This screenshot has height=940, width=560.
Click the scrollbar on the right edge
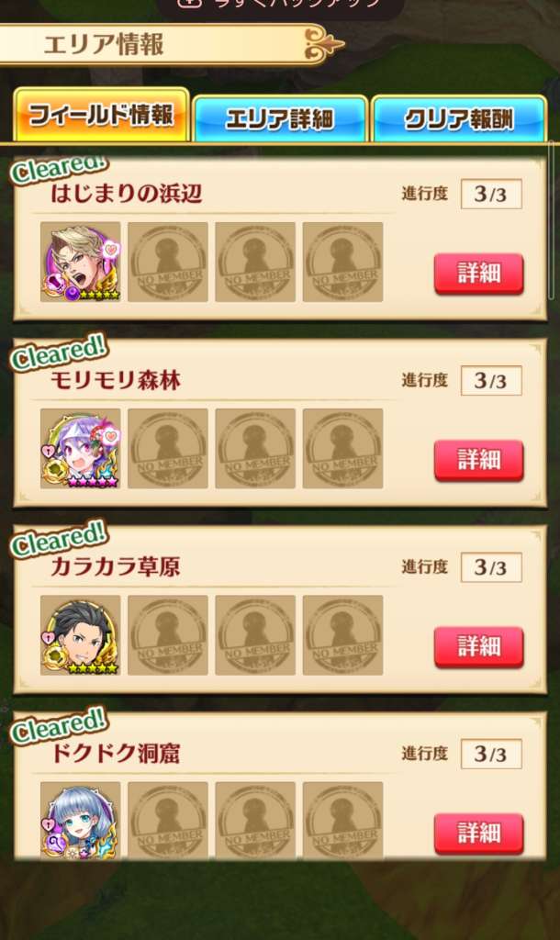[553, 220]
